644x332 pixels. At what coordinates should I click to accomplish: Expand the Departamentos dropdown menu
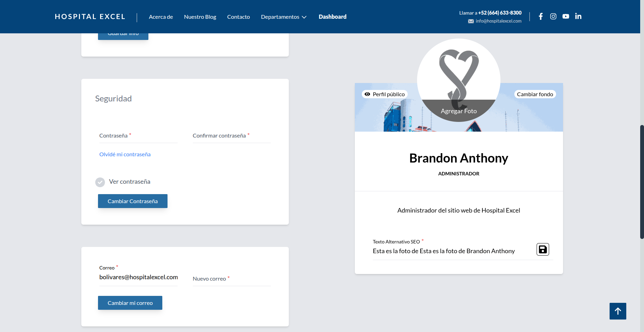(x=284, y=17)
